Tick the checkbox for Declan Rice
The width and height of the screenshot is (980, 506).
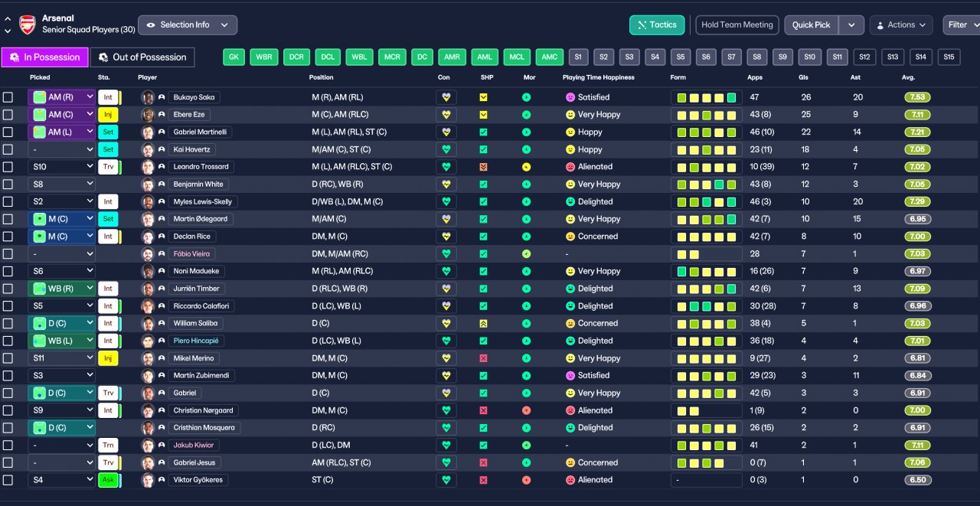pyautogui.click(x=8, y=237)
